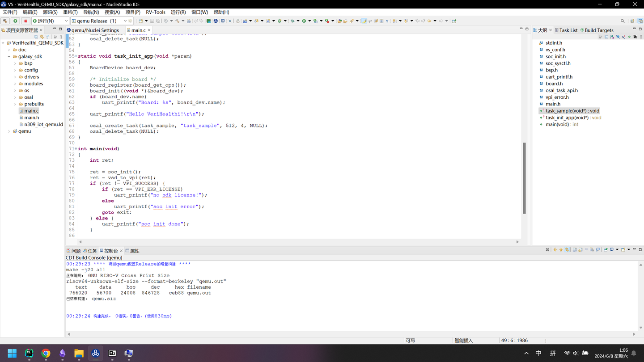Click the magnifier search icon at toolbar right

click(x=623, y=21)
